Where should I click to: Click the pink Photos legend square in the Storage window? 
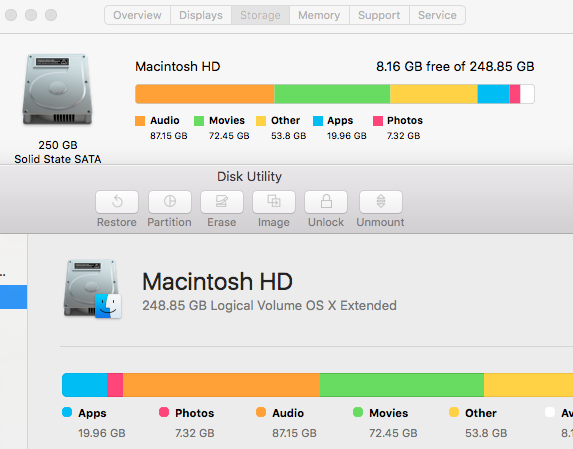click(x=378, y=121)
